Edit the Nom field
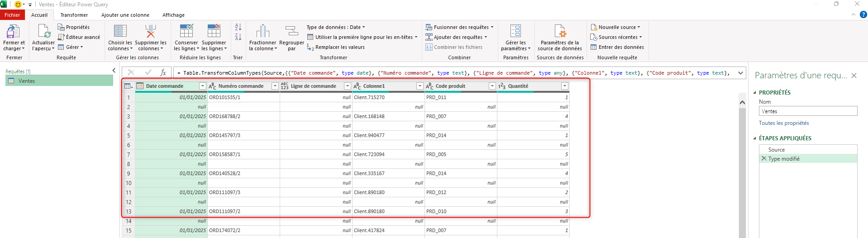The height and width of the screenshot is (238, 868). 808,111
